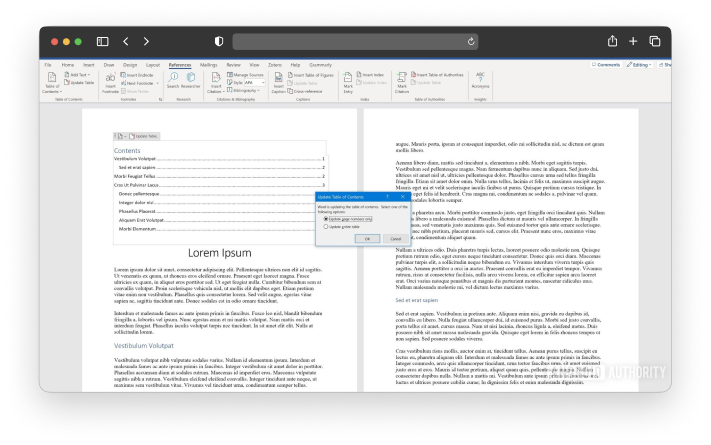This screenshot has height=445, width=711.
Task: Open the Table of Contents ribbon button
Action: pos(52,82)
